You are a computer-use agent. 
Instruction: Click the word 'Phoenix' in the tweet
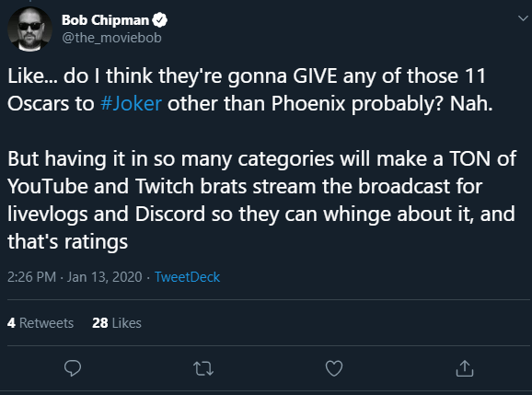click(308, 103)
